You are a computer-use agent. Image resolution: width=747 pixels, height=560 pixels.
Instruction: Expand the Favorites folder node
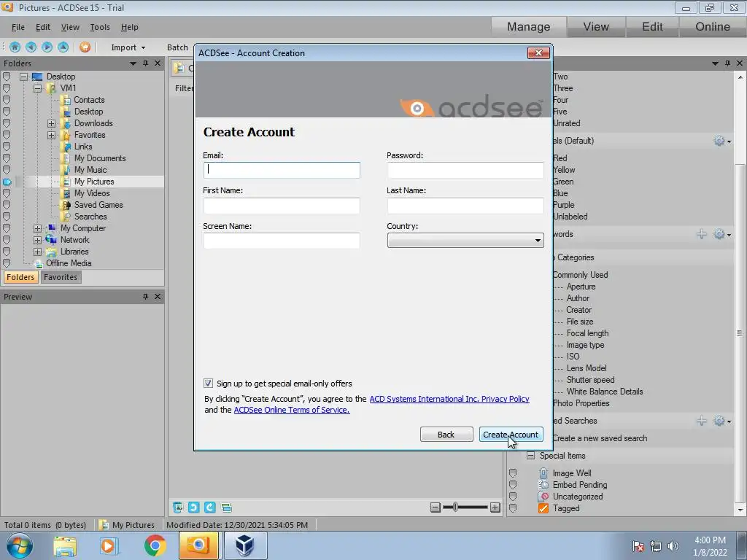(52, 135)
